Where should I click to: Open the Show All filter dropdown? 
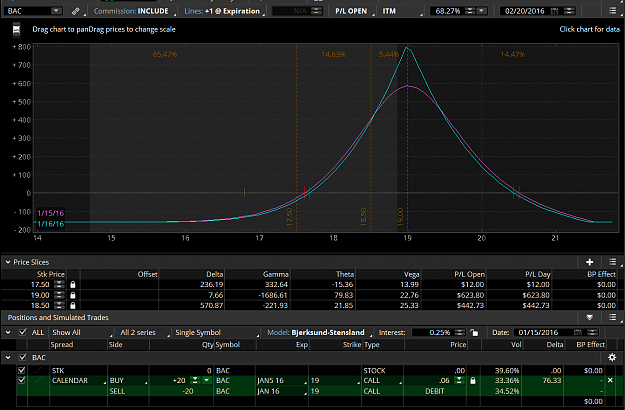tap(81, 332)
